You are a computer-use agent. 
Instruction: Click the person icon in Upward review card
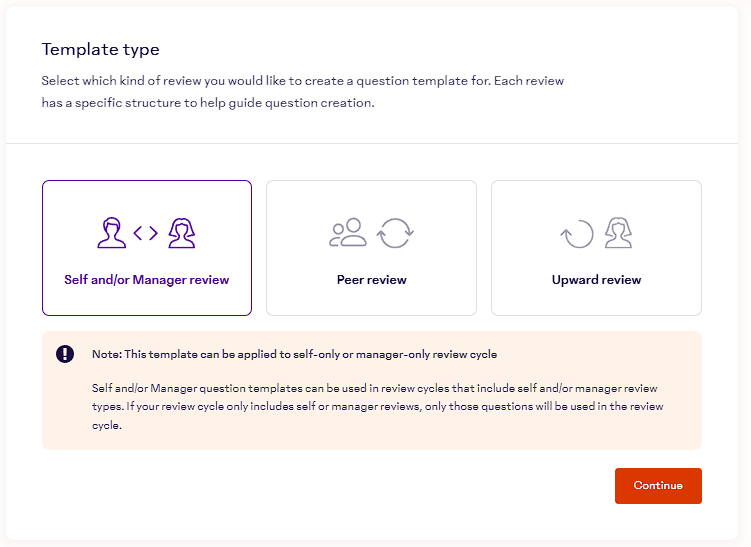[619, 233]
